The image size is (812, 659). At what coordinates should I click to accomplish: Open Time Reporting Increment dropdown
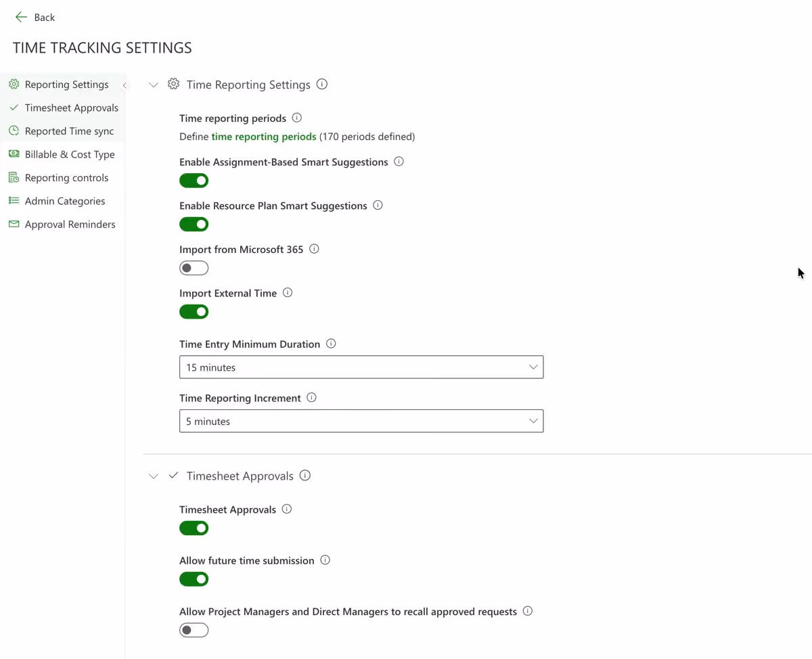tap(361, 421)
